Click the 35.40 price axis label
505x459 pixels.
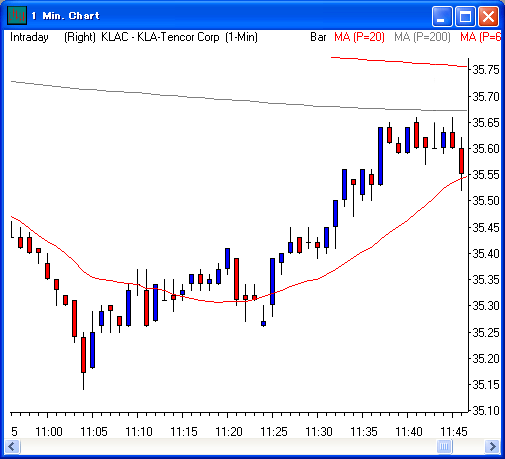486,254
